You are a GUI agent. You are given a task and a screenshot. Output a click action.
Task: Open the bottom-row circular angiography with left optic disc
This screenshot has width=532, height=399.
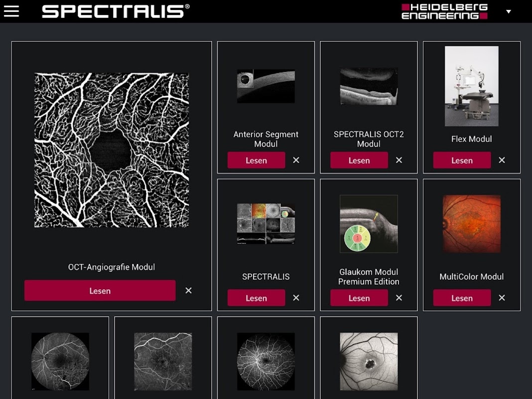60,361
